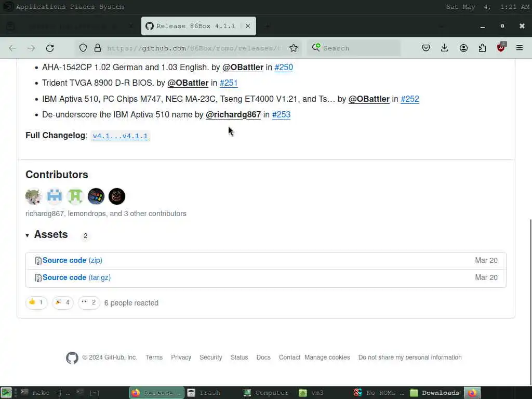
Task: Switch to the Downloads taskbar window
Action: point(435,393)
